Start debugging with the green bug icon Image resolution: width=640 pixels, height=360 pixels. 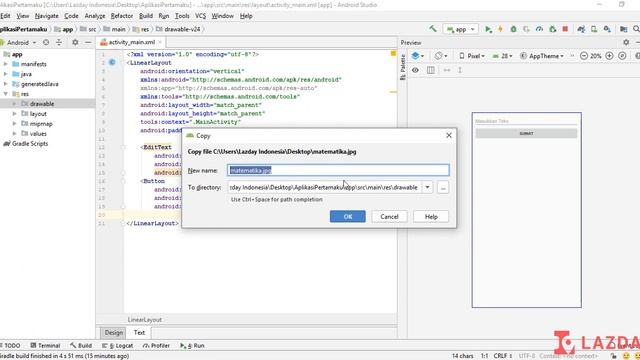[513, 29]
